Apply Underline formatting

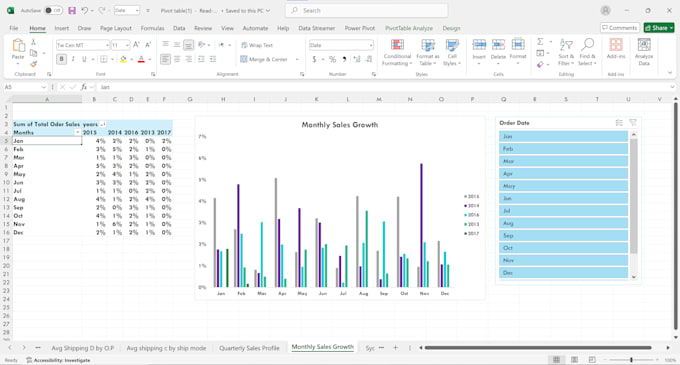click(x=84, y=59)
